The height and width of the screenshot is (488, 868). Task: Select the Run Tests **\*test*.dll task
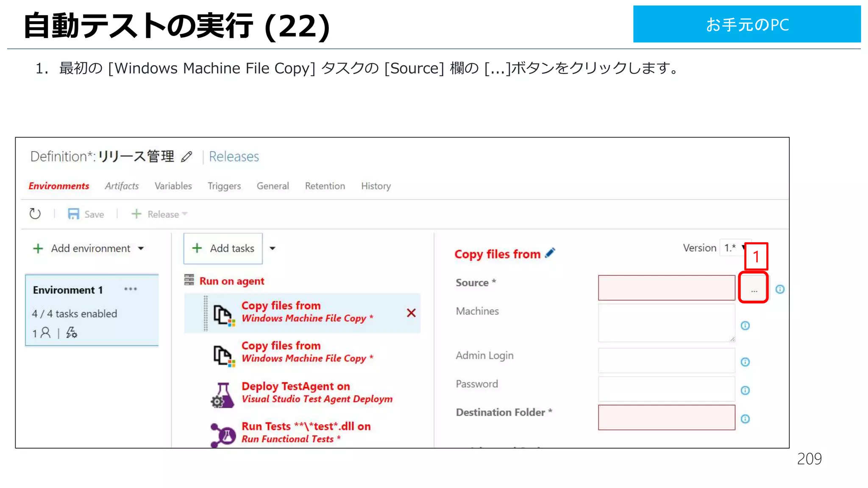[306, 432]
